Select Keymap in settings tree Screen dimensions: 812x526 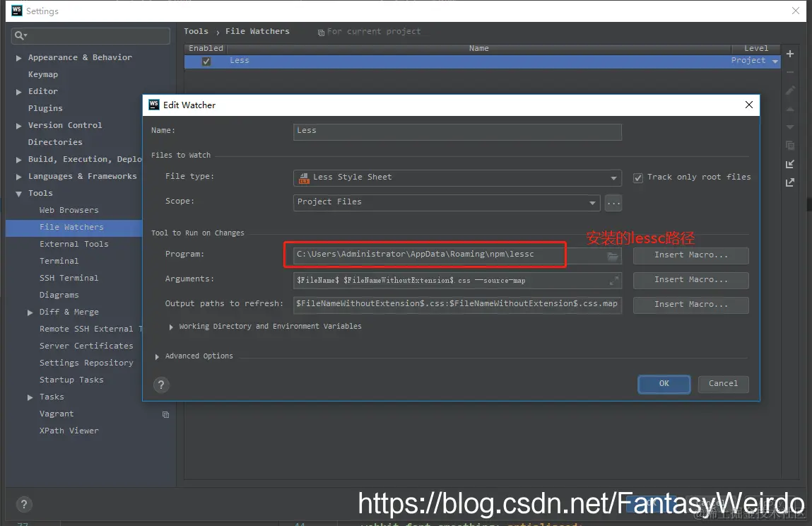pos(43,74)
